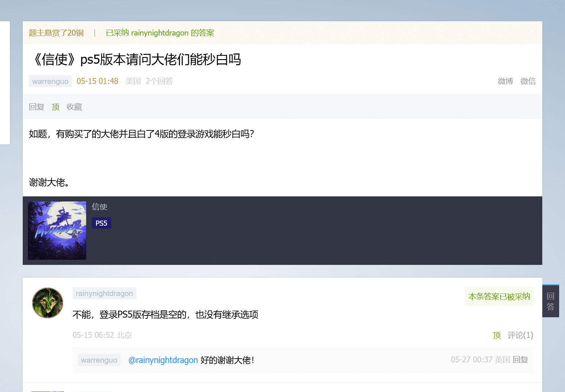Open warrenguo's name in the comment
The height and width of the screenshot is (392, 565).
click(x=99, y=360)
